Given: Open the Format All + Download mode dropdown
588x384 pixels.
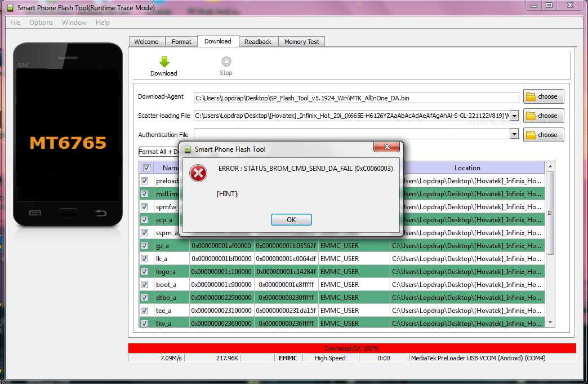Looking at the screenshot, I should tap(159, 152).
